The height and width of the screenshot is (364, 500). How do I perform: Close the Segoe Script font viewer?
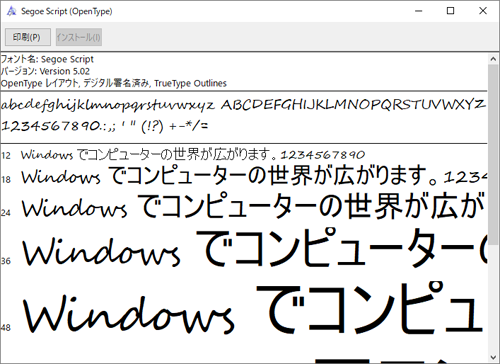pos(483,11)
